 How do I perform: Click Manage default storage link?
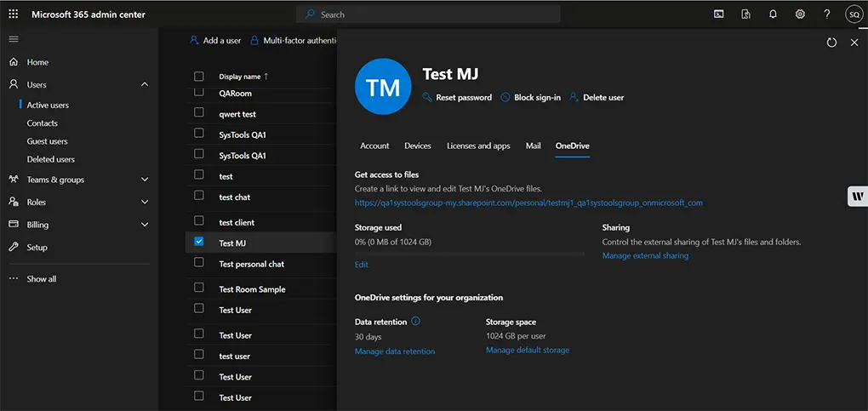(528, 350)
